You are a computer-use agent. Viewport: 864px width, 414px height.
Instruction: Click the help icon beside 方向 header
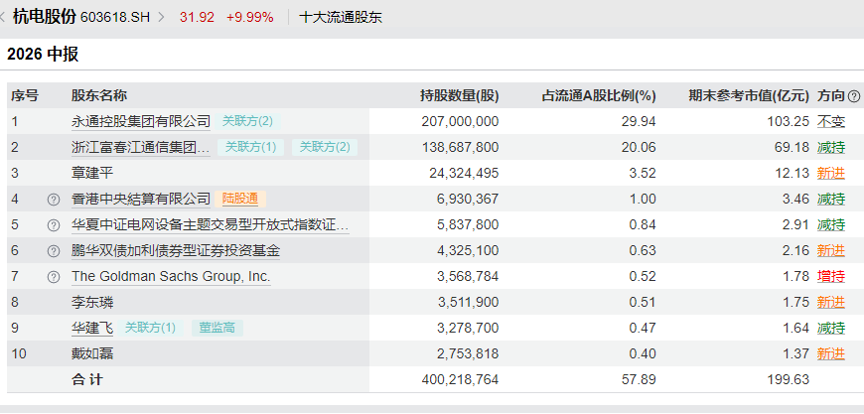point(854,96)
